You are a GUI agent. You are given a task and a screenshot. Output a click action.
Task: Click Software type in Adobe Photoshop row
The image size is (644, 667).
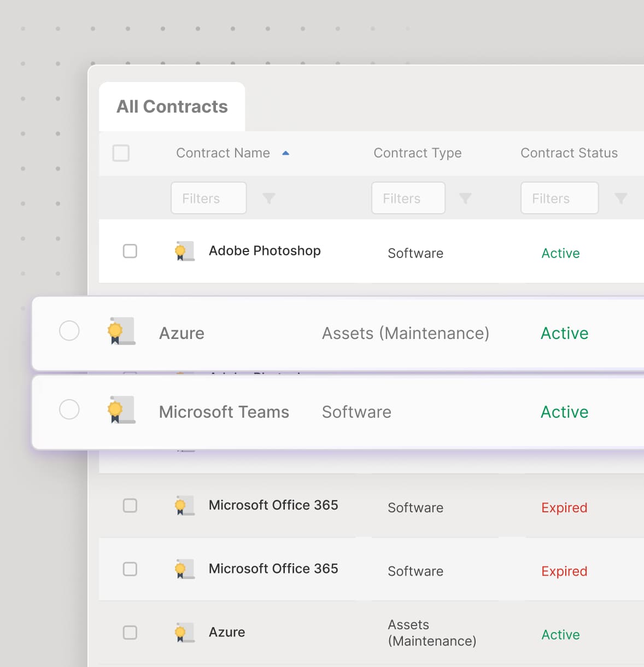415,253
